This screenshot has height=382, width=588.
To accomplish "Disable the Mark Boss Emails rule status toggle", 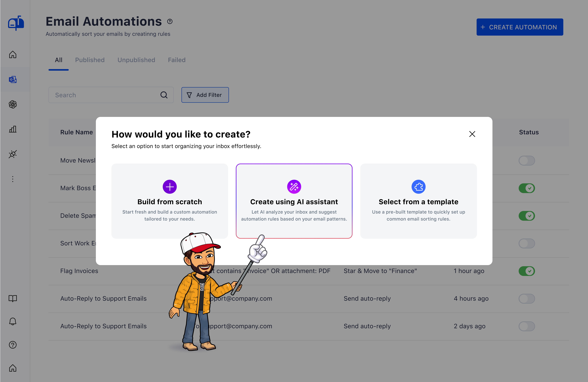I will 527,188.
